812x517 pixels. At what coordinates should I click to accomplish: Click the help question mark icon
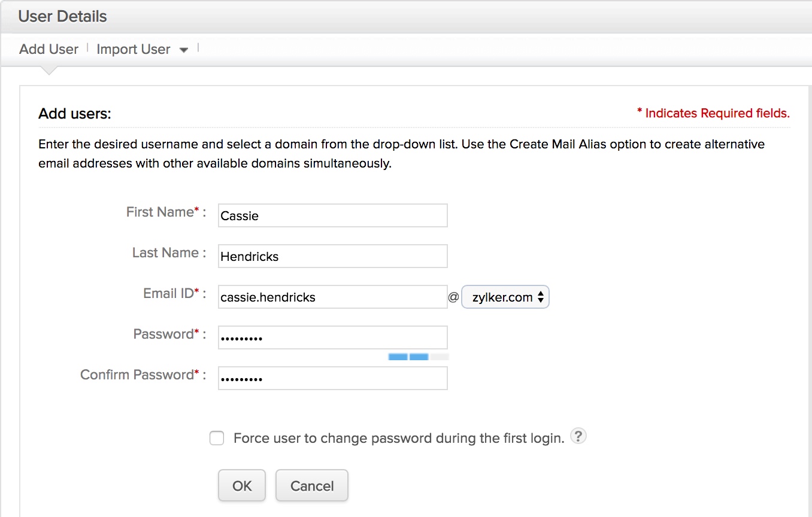click(x=578, y=436)
